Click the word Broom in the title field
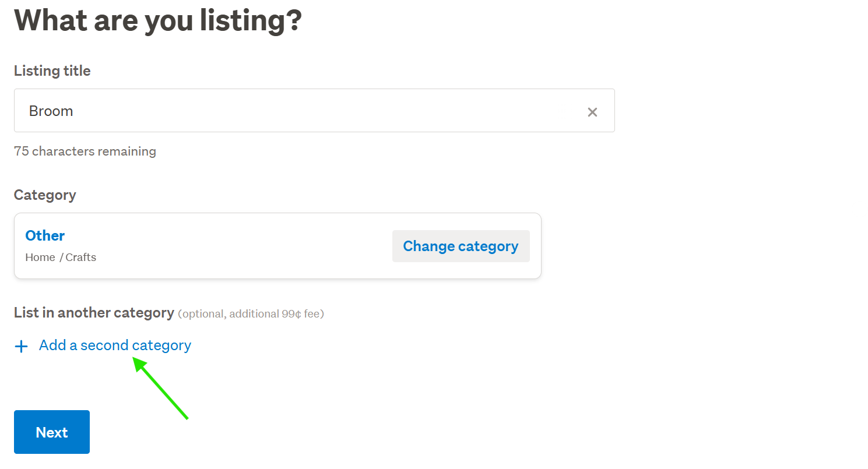 click(51, 111)
